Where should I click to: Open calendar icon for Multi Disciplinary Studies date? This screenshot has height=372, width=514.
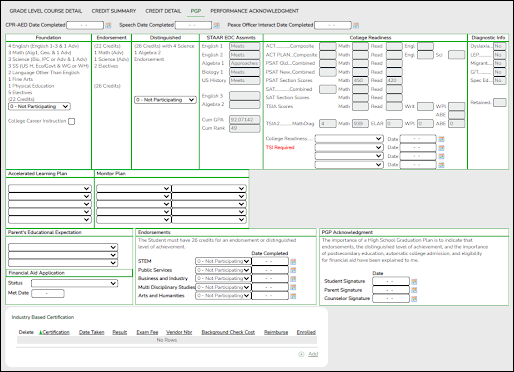pos(293,287)
